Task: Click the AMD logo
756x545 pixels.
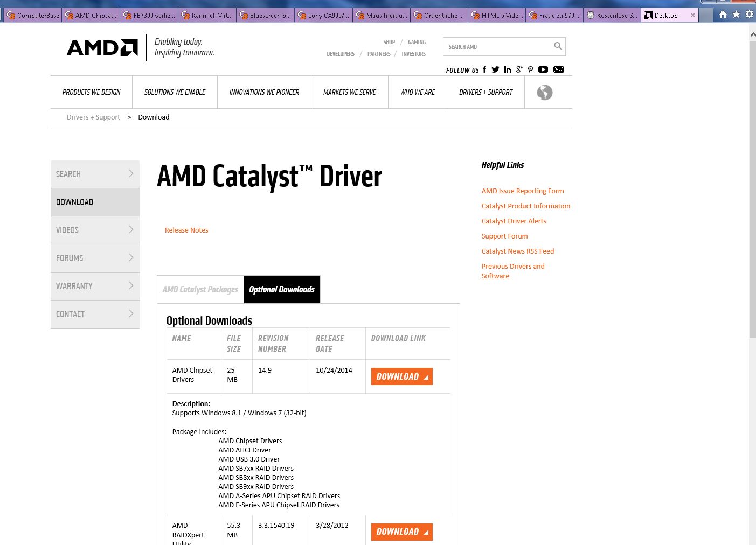Action: [102, 47]
